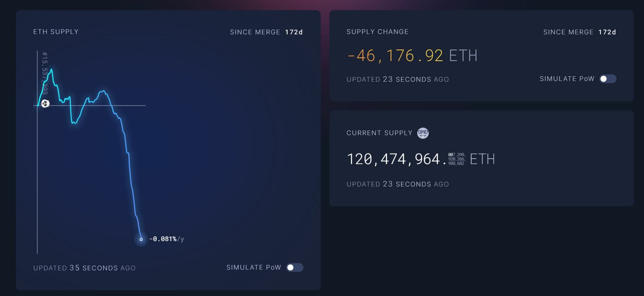Change Since Merge timeframe in Supply Change panel
Image resolution: width=644 pixels, height=296 pixels.
tap(579, 32)
